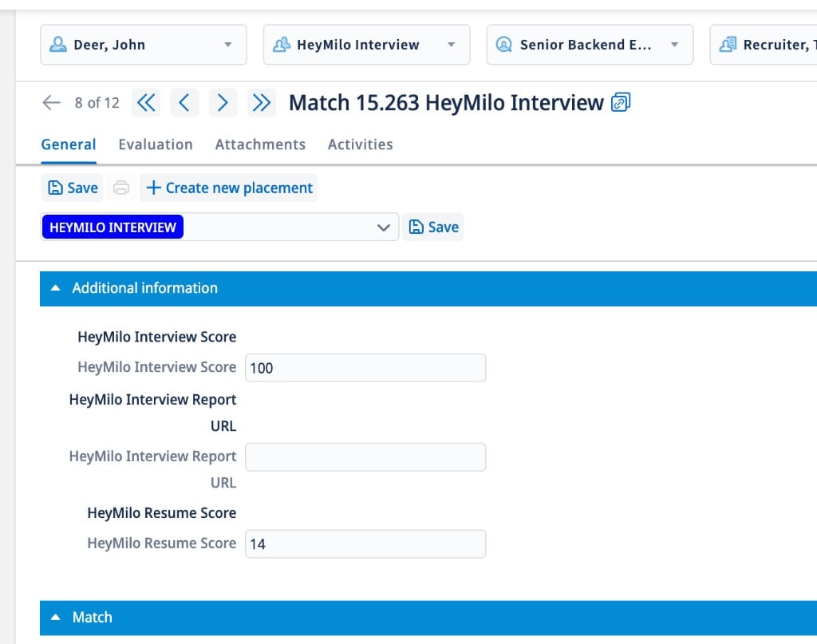
Task: Switch to the General tab
Action: coord(69,144)
